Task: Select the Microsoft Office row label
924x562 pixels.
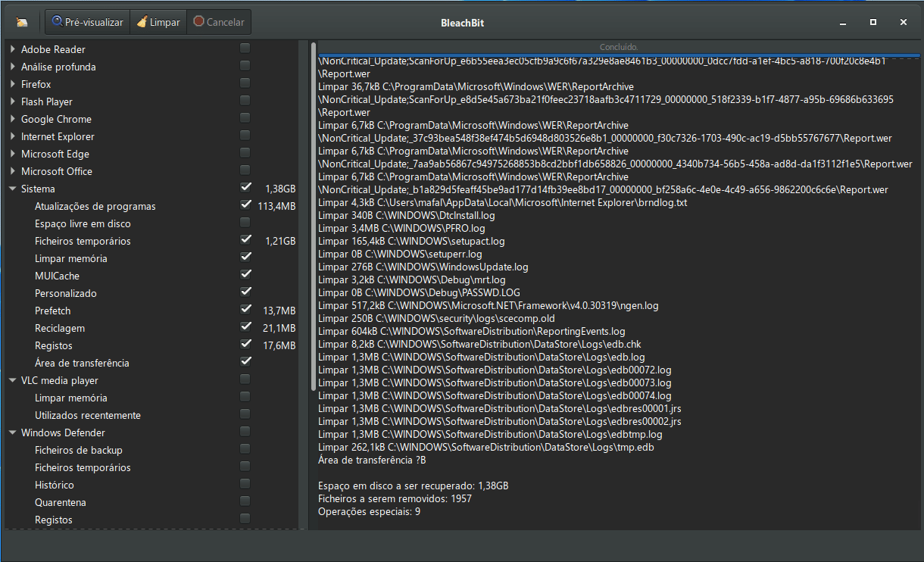Action: [x=57, y=171]
